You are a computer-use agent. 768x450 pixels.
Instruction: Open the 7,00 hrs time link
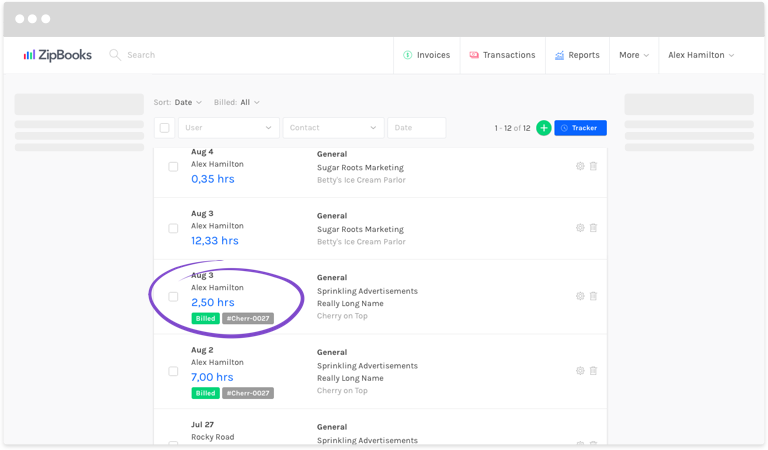pyautogui.click(x=212, y=377)
